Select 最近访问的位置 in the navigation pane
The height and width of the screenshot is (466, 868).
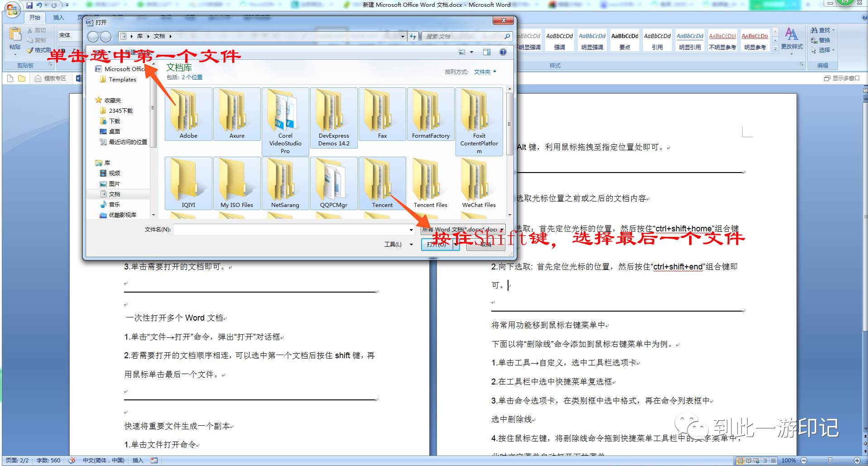[x=124, y=142]
